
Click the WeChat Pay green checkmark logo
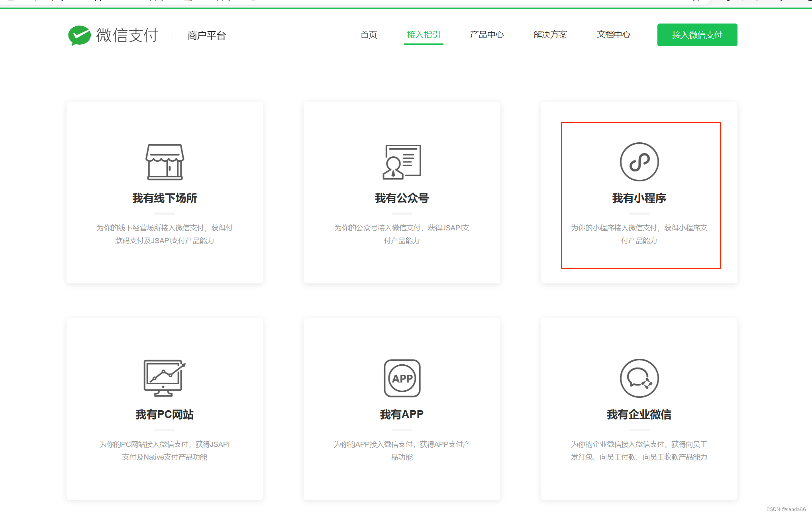pyautogui.click(x=79, y=35)
